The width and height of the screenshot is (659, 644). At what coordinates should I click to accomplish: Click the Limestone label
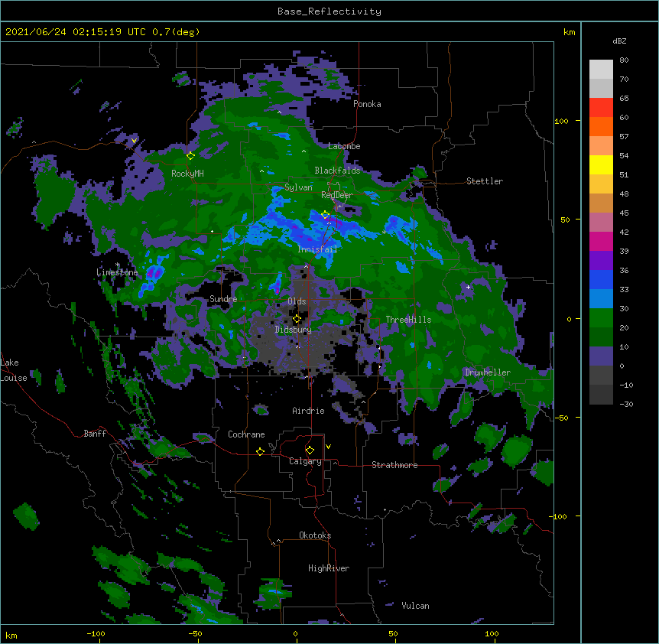point(117,272)
